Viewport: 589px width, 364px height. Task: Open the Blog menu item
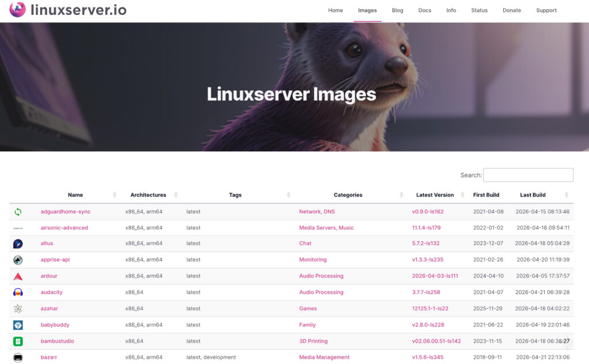(397, 10)
